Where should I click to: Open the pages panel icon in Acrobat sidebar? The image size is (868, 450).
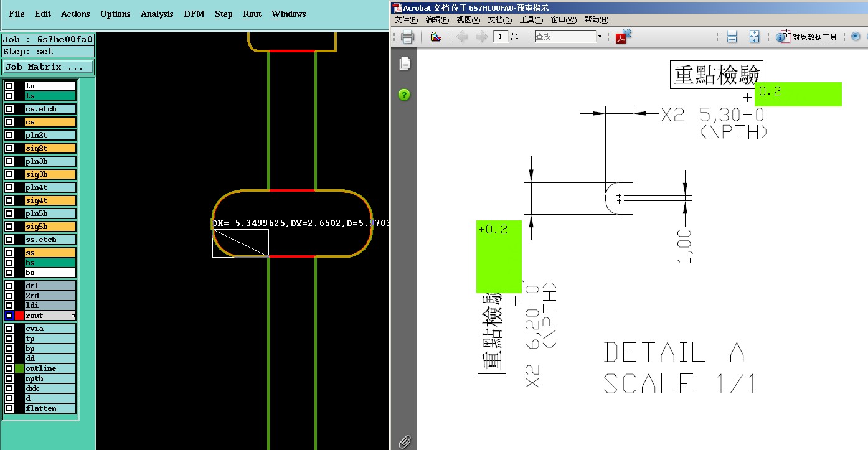coord(405,63)
